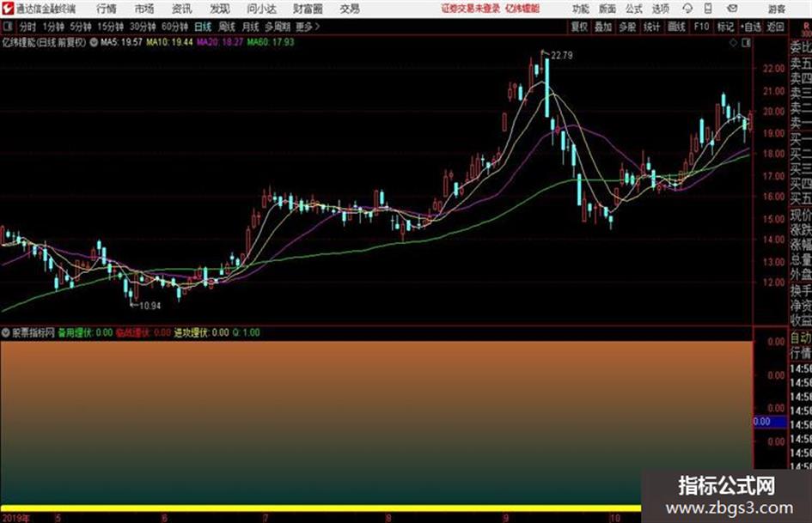The image size is (812, 523).
Task: Click the 多股 multi-stock button
Action: (627, 27)
